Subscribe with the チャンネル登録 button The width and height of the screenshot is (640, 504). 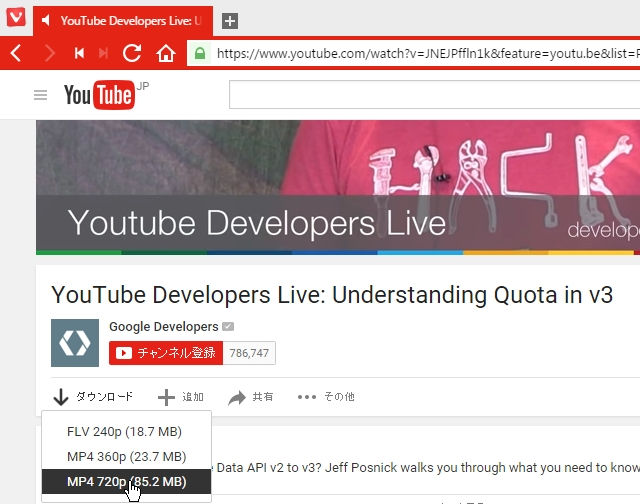pos(166,353)
